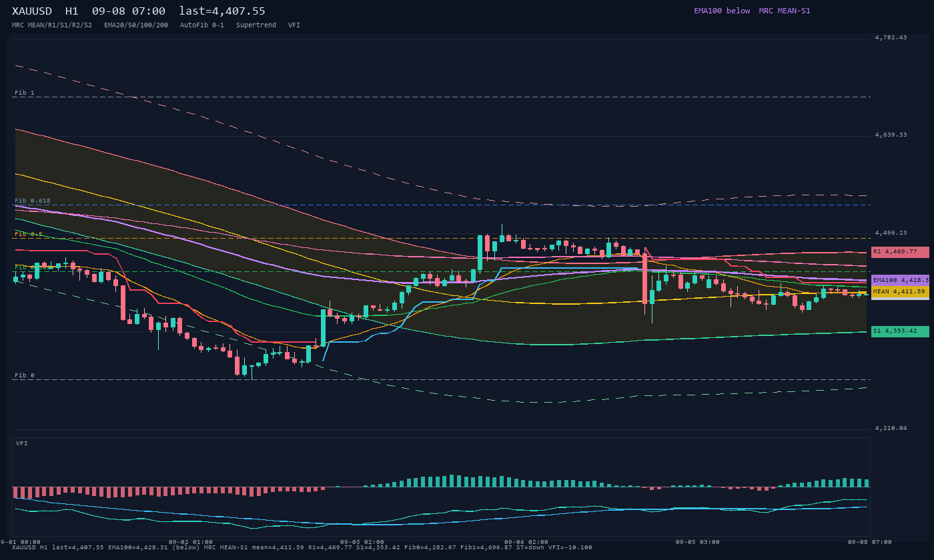The width and height of the screenshot is (934, 560).
Task: Click the 09-03 02:00 time axis label
Action: pos(362,542)
